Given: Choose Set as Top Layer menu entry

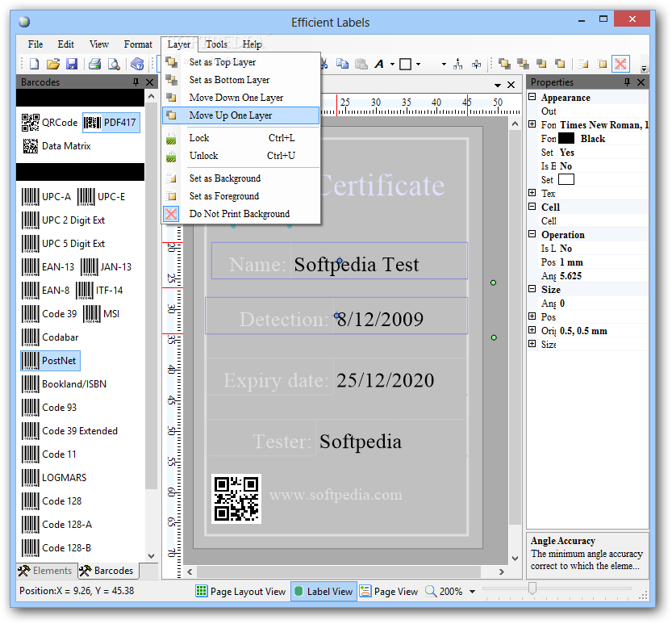Looking at the screenshot, I should click(240, 62).
